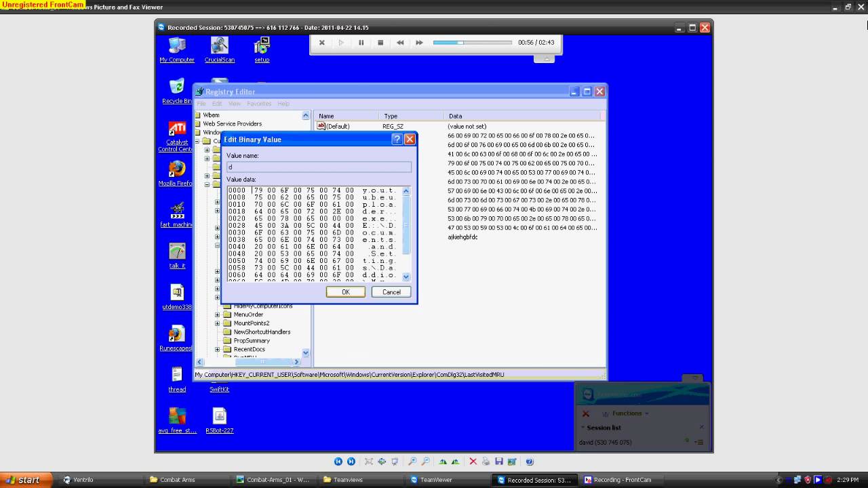Open the Favorites menu in Registry Editor

click(259, 104)
